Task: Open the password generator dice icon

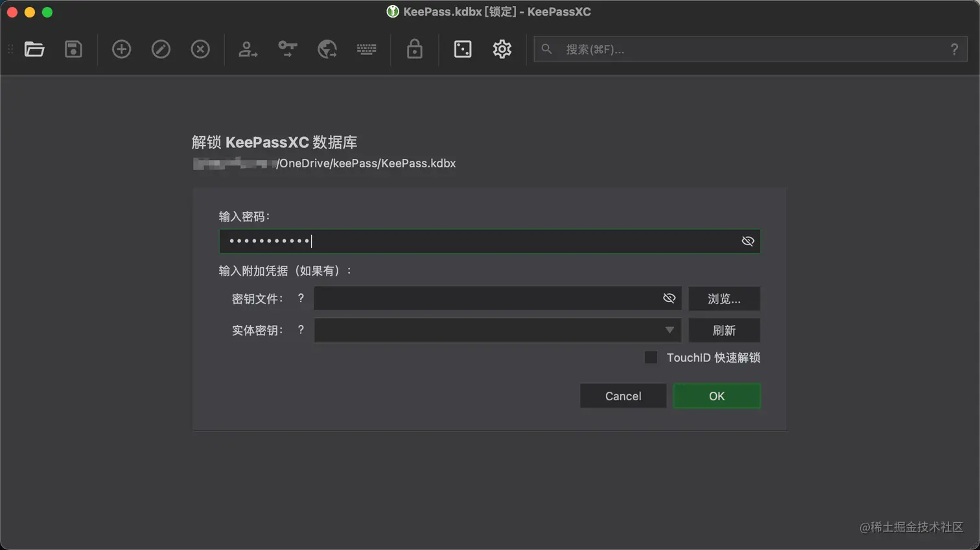Action: 463,49
